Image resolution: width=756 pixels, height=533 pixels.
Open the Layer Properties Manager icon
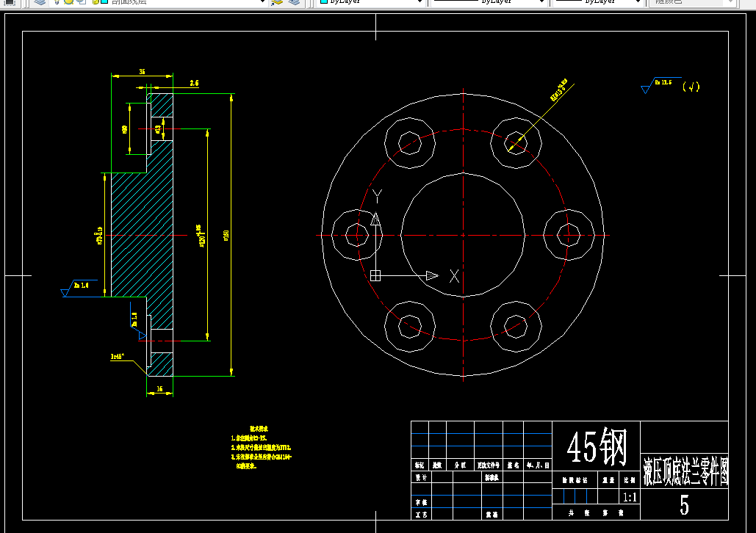click(x=40, y=2)
